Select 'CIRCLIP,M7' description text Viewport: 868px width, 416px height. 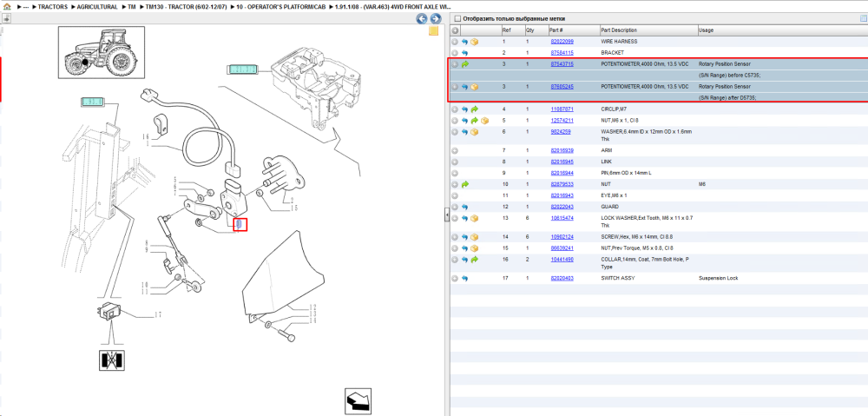615,109
